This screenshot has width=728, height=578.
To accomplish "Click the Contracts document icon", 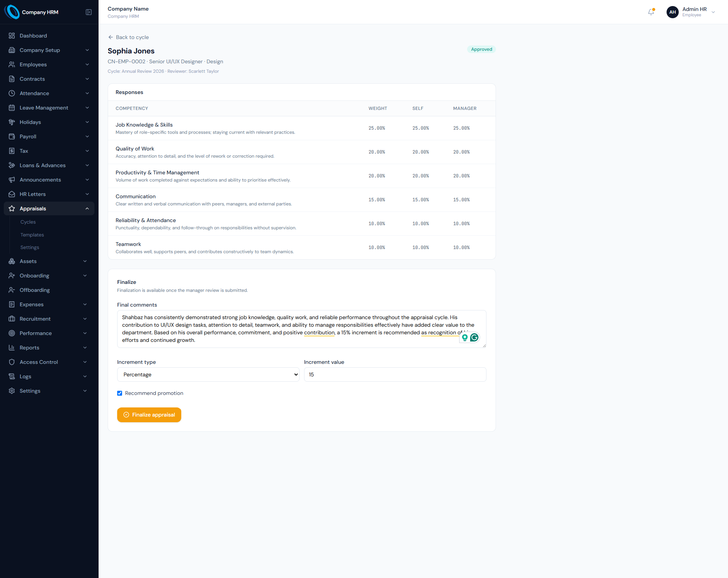I will click(12, 79).
